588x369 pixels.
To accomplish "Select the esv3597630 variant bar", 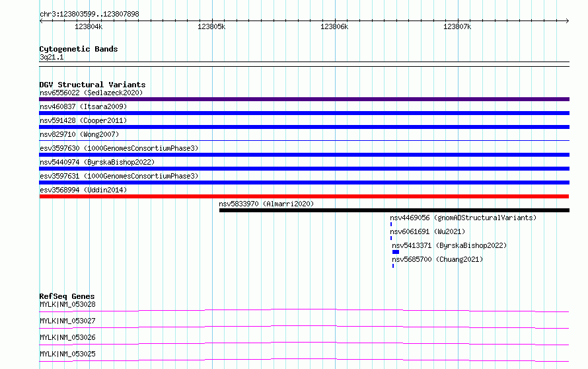I will coord(304,155).
